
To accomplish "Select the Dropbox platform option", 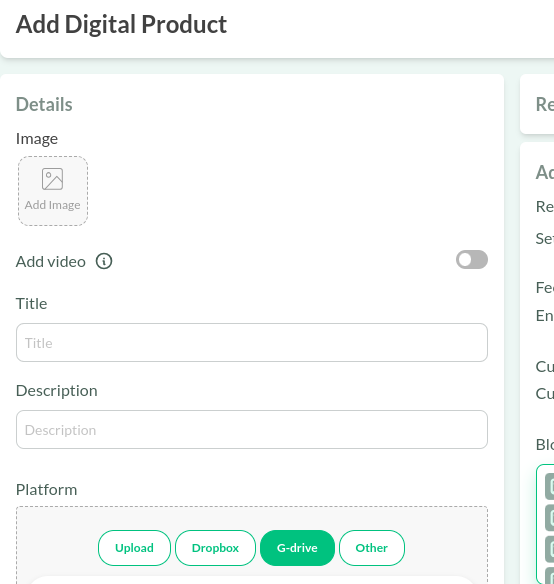I will point(215,548).
